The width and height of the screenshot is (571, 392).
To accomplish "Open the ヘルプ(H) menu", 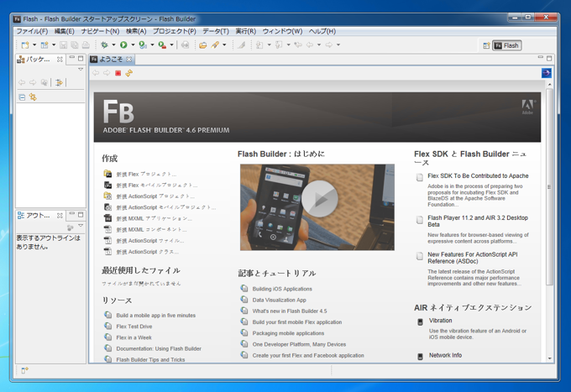I will pos(322,31).
